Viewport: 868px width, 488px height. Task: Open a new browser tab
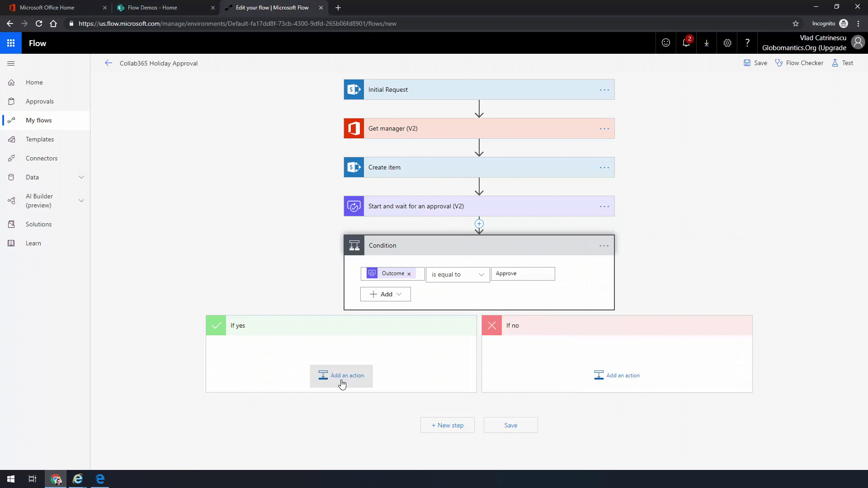pos(338,8)
